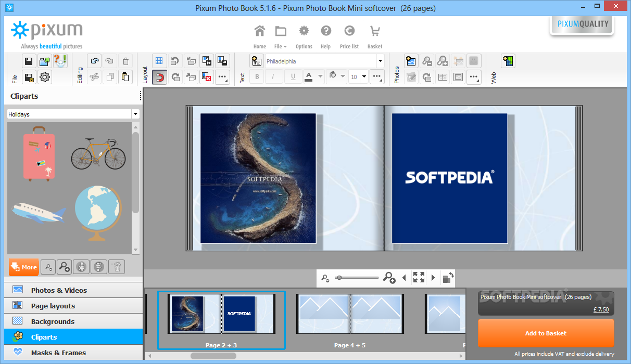Apply the current text color
The image size is (631, 364).
(309, 77)
